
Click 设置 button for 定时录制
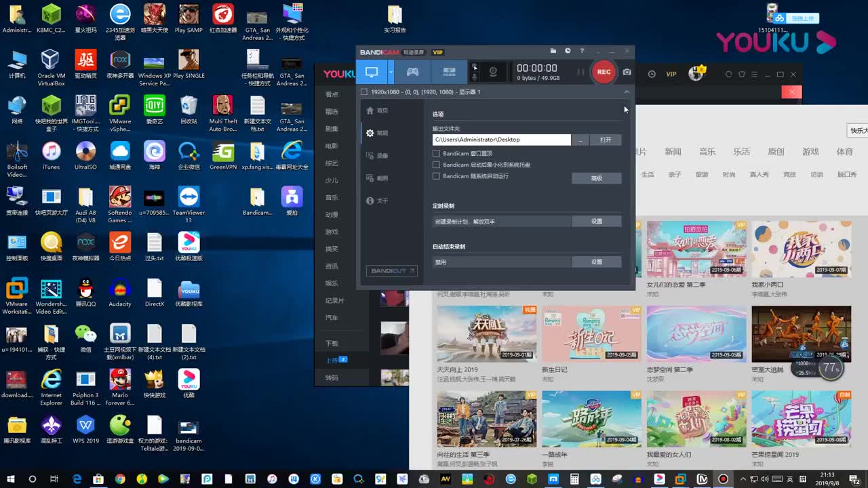point(597,221)
